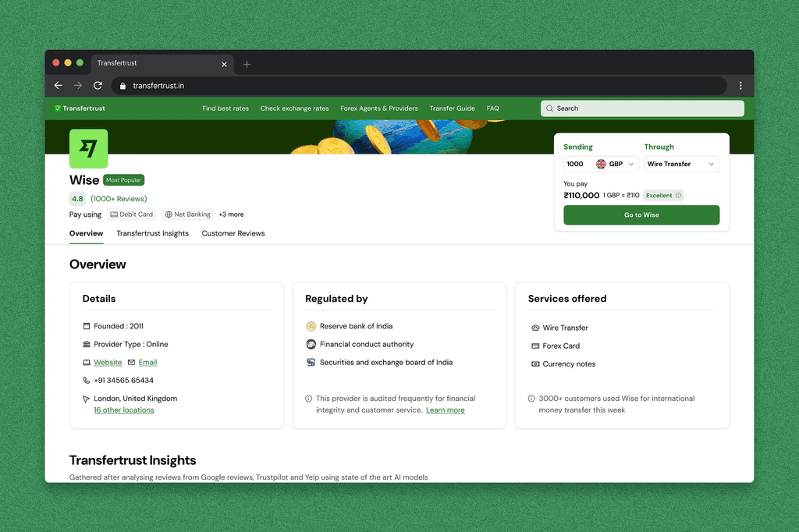799x532 pixels.
Task: Open the Learn more link
Action: pyautogui.click(x=446, y=410)
